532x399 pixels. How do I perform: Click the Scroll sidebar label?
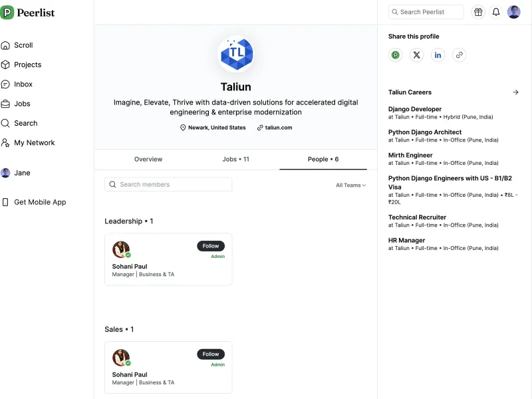click(x=23, y=45)
